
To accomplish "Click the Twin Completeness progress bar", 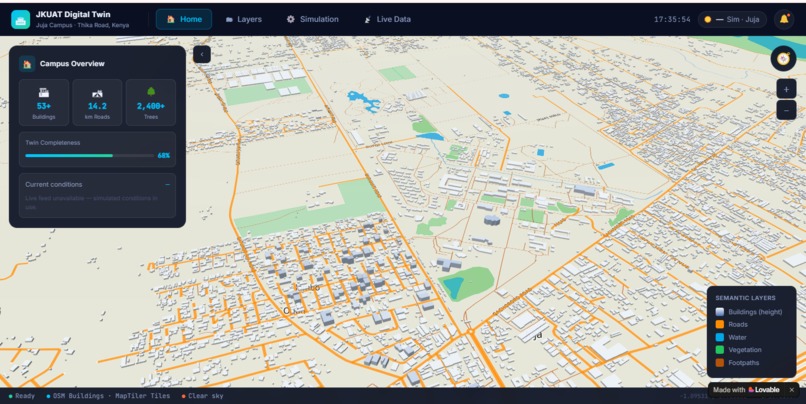I will 89,155.
